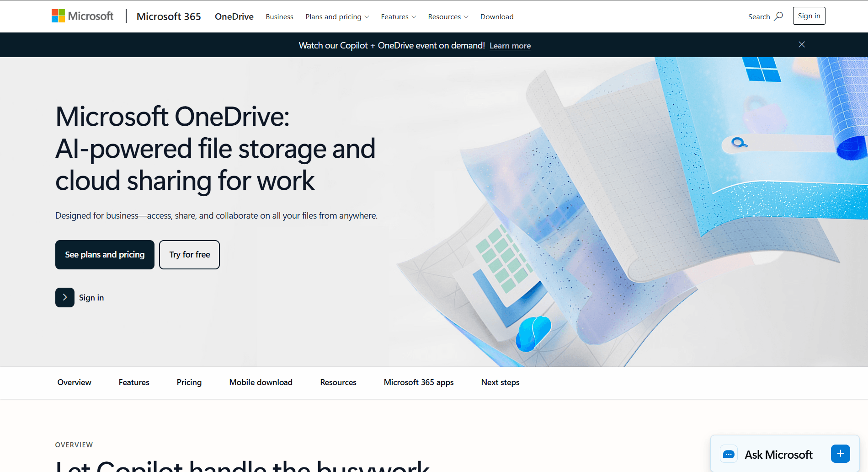Click the Microsoft OneDrive hero headline
The width and height of the screenshot is (868, 472).
(215, 148)
